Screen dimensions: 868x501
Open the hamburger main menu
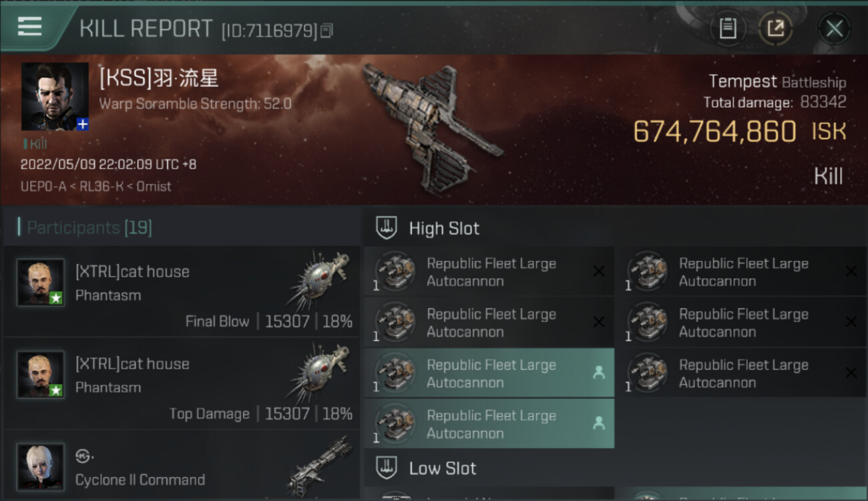tap(30, 27)
